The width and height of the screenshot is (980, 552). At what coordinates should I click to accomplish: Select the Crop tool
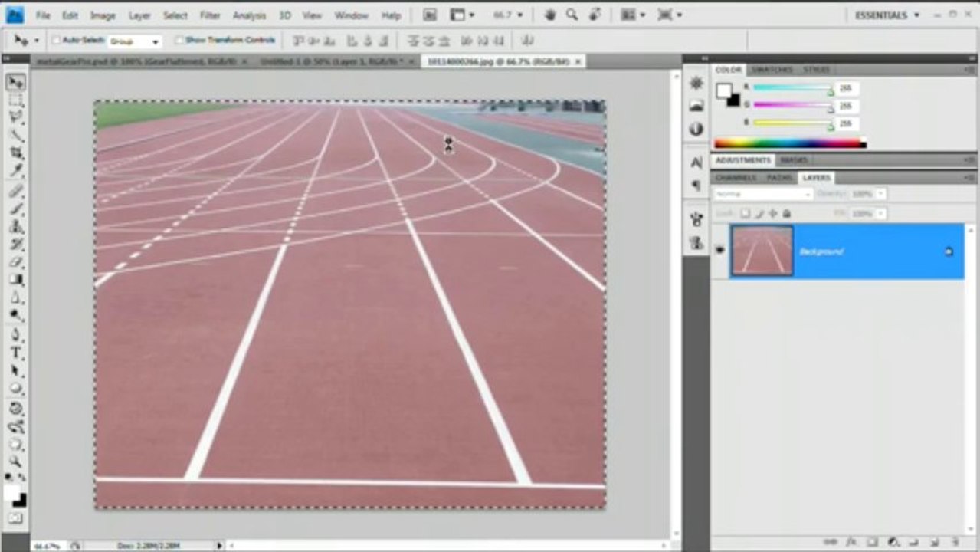(15, 153)
